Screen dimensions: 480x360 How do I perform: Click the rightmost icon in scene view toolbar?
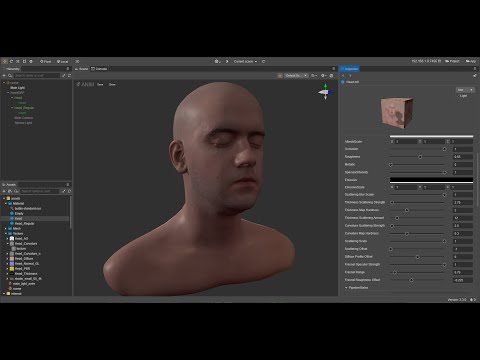tap(331, 76)
